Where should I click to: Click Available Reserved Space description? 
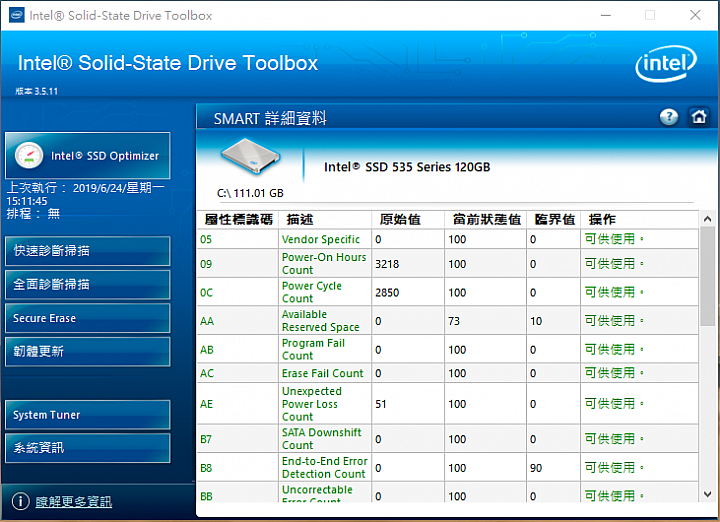(321, 320)
